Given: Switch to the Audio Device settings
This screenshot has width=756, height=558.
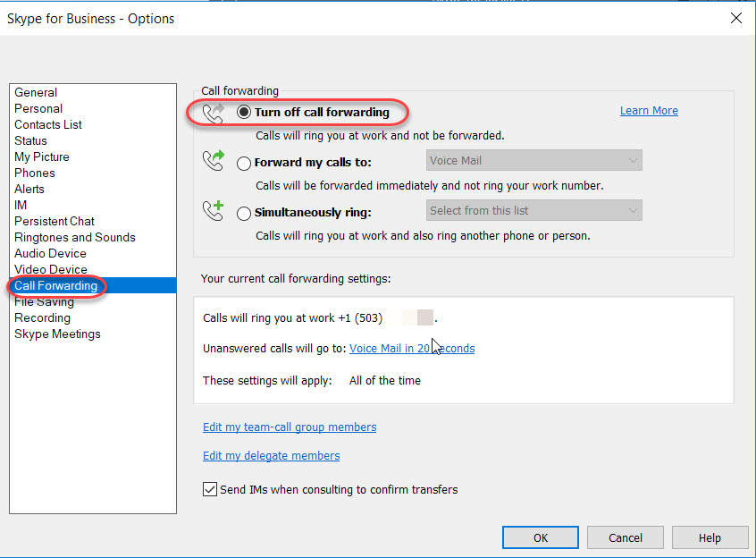Looking at the screenshot, I should click(x=50, y=253).
